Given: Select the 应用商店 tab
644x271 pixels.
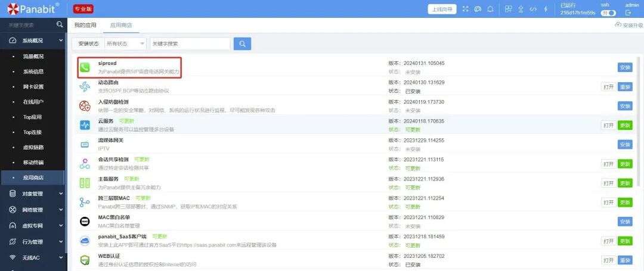Looking at the screenshot, I should point(121,25).
